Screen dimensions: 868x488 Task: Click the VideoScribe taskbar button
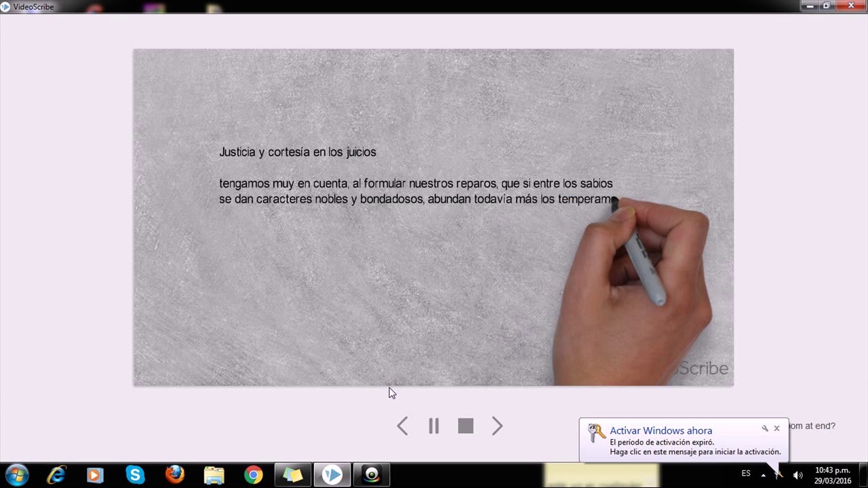(332, 475)
